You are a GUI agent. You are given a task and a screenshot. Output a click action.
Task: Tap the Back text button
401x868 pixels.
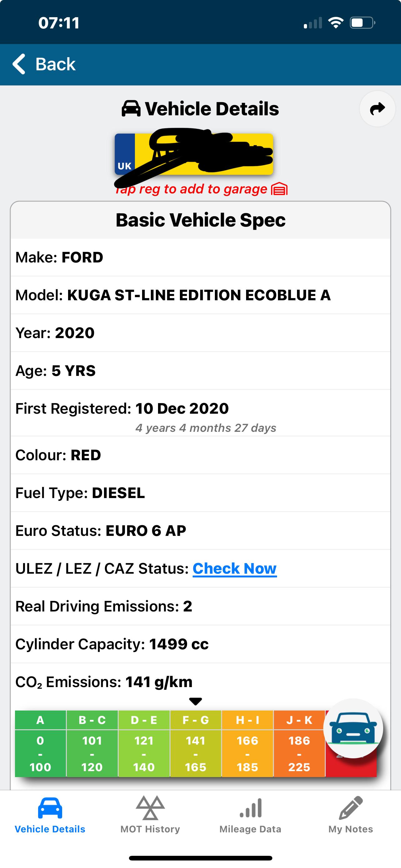point(56,64)
